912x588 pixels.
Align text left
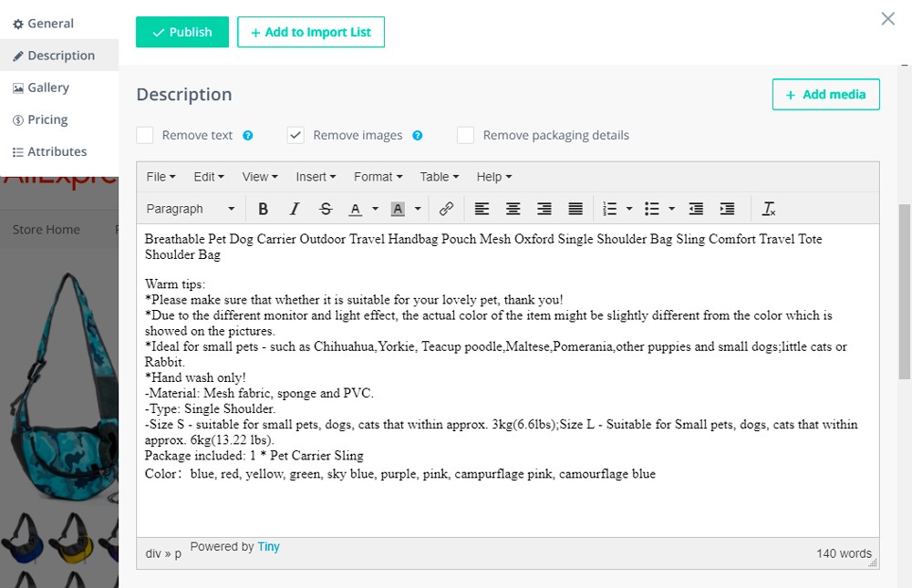click(482, 209)
